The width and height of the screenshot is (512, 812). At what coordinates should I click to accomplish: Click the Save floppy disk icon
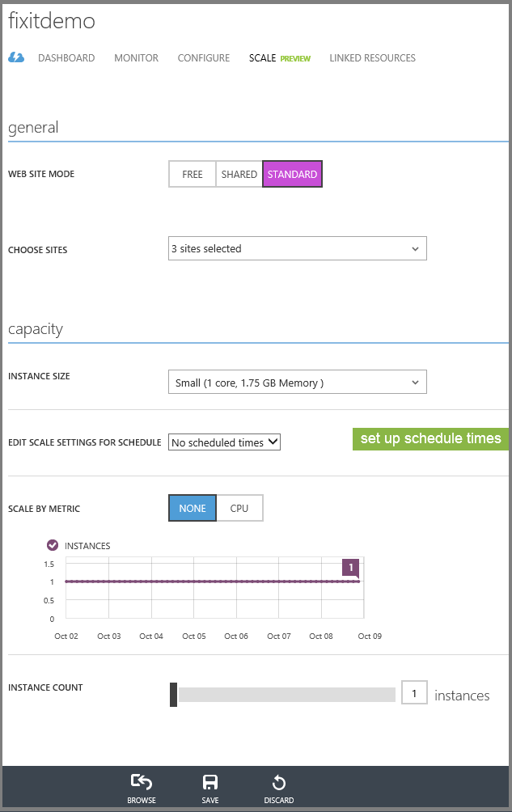pyautogui.click(x=210, y=783)
